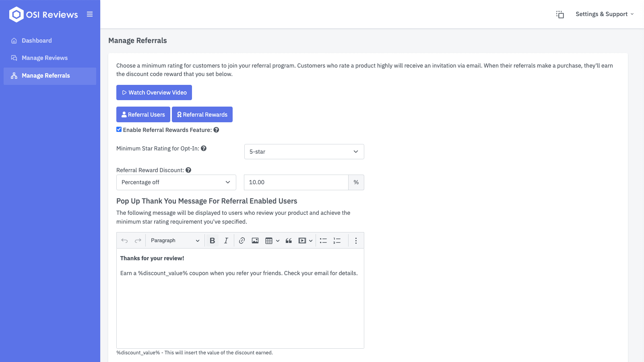The height and width of the screenshot is (362, 644).
Task: Click the Bold formatting icon
Action: pos(212,241)
